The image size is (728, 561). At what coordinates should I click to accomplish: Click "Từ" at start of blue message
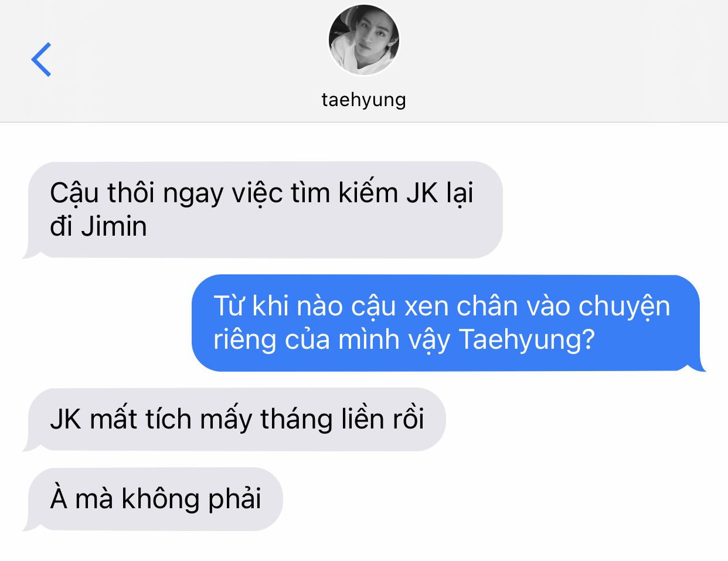pyautogui.click(x=229, y=305)
